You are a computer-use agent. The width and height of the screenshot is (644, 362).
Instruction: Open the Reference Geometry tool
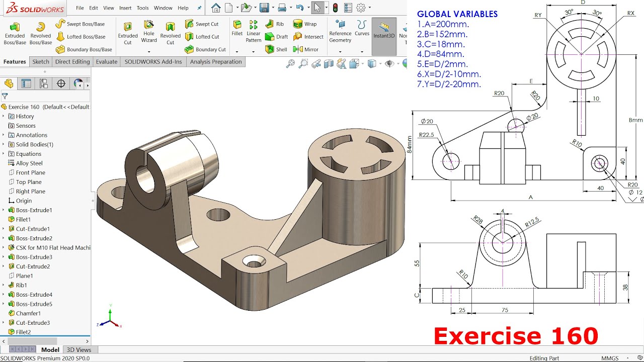pos(340,31)
